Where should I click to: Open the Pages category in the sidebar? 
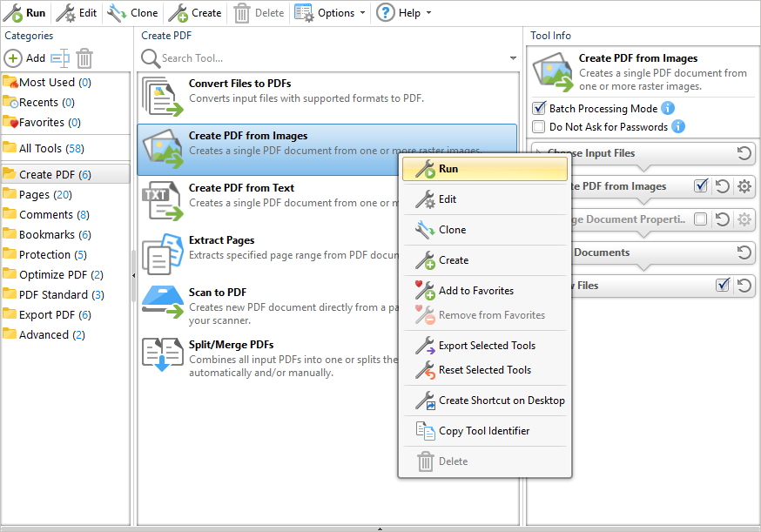pos(45,194)
